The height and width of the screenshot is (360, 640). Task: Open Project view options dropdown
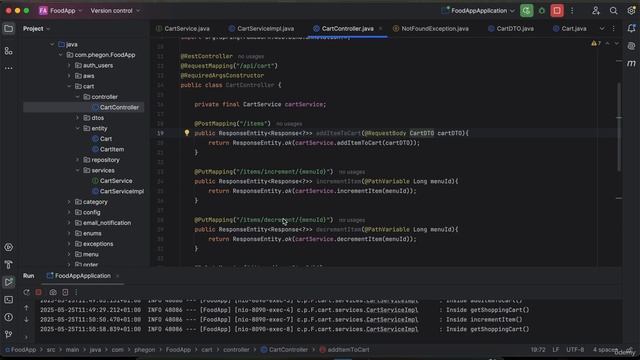click(36, 29)
